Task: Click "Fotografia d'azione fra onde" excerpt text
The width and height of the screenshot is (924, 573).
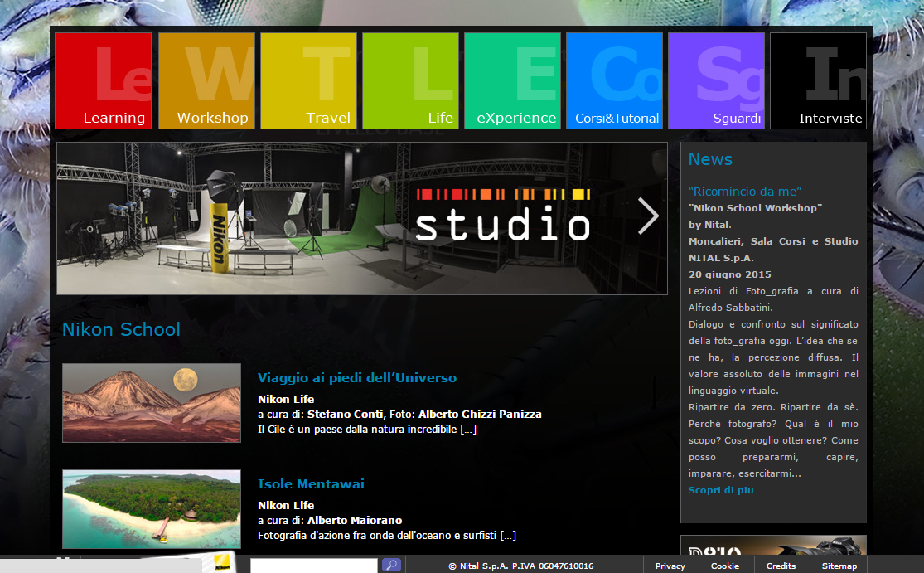Action: click(386, 536)
